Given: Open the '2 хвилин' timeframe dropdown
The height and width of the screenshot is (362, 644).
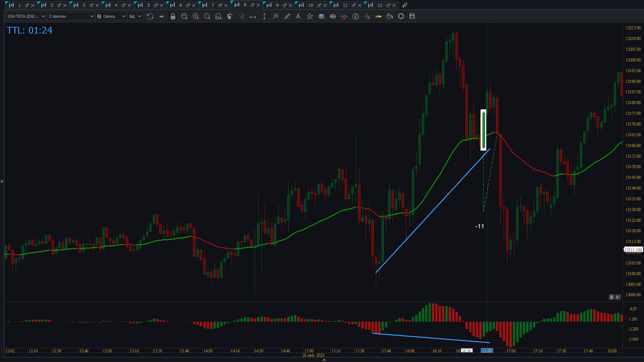Looking at the screenshot, I should 70,16.
